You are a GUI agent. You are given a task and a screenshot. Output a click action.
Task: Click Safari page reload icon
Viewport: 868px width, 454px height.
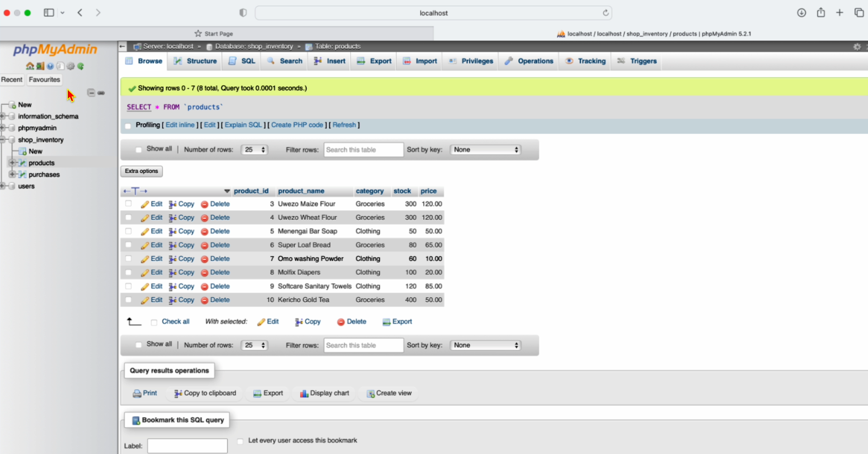(x=606, y=13)
